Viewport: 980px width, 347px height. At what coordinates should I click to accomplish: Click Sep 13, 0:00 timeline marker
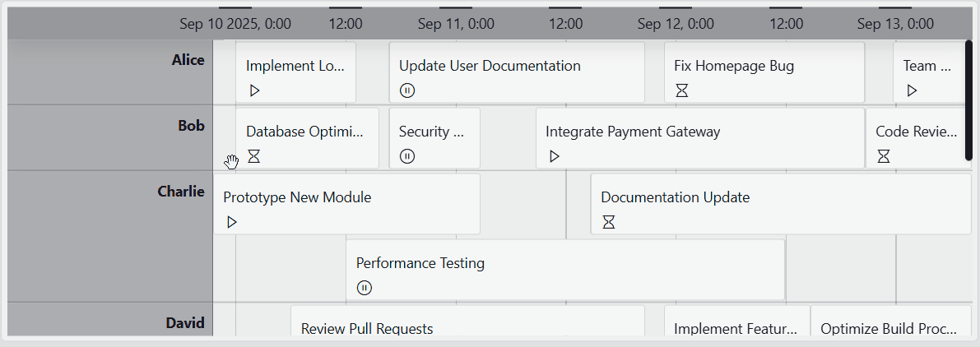[x=895, y=24]
